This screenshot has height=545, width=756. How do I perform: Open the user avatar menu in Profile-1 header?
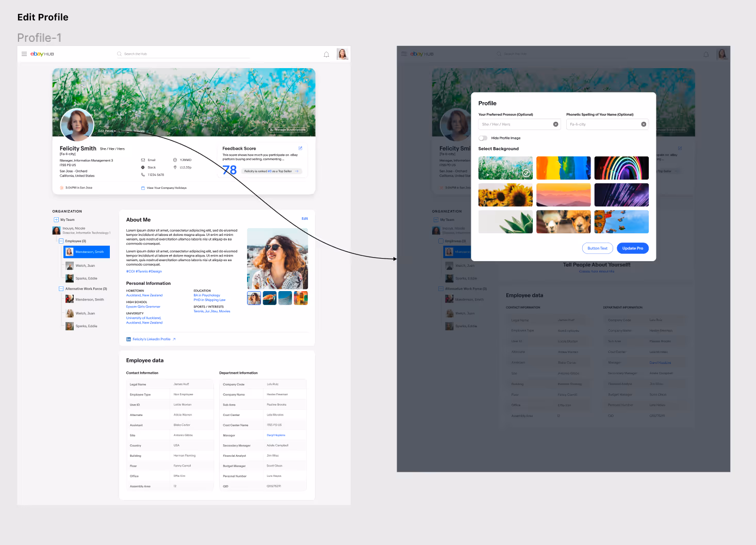click(x=342, y=54)
